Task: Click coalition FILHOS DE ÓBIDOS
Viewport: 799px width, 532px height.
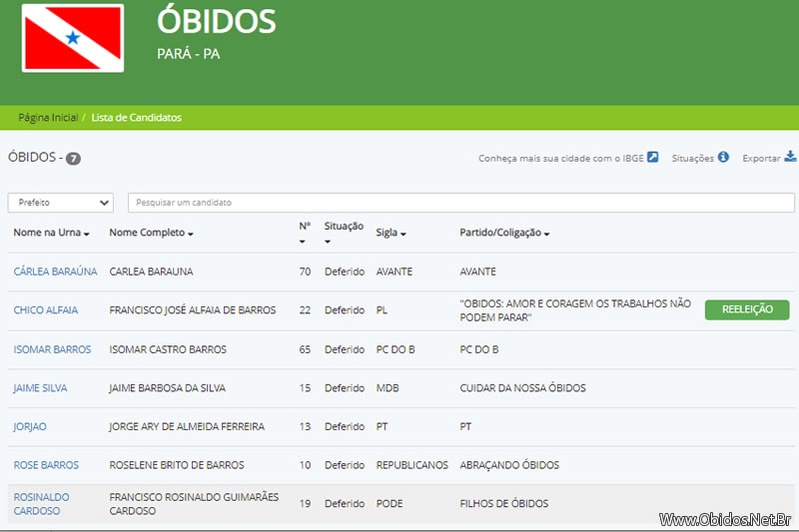Action: (504, 504)
